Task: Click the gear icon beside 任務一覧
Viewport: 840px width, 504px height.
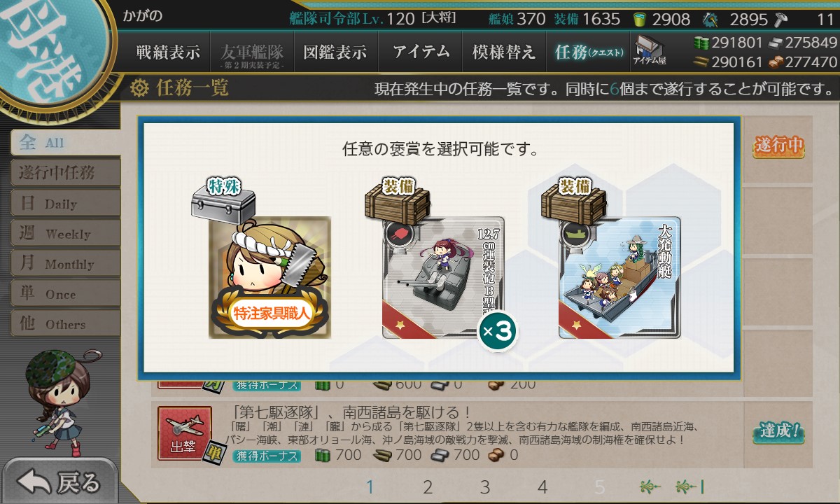Action: tap(140, 88)
